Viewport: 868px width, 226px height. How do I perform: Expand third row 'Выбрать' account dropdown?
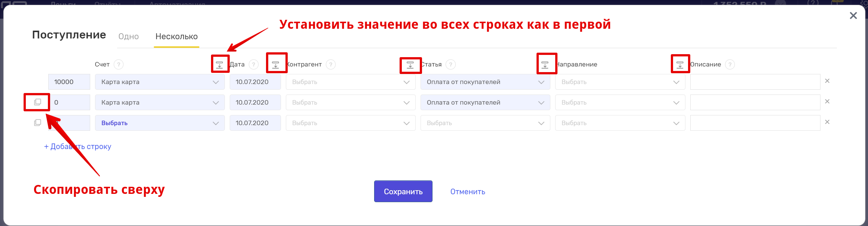tap(160, 123)
